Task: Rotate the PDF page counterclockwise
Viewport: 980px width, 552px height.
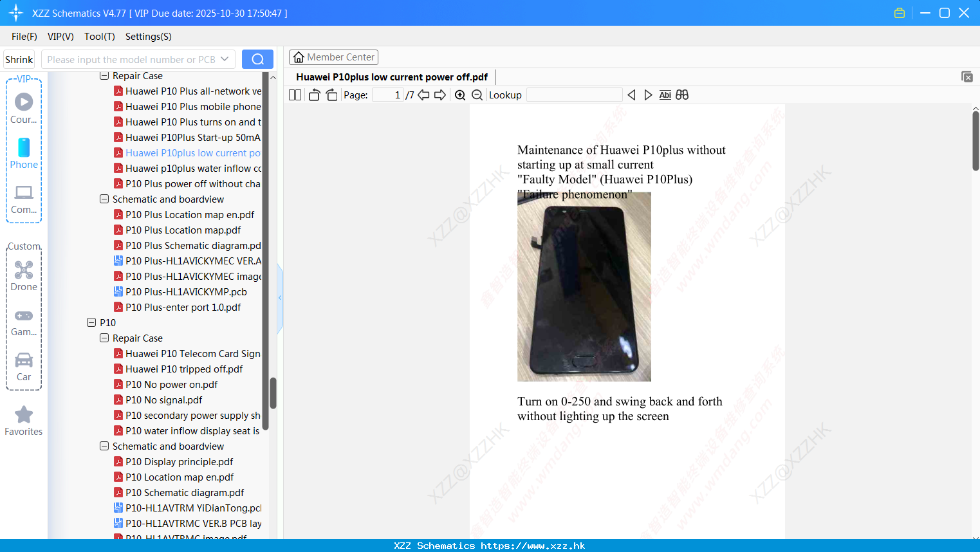Action: coord(314,95)
